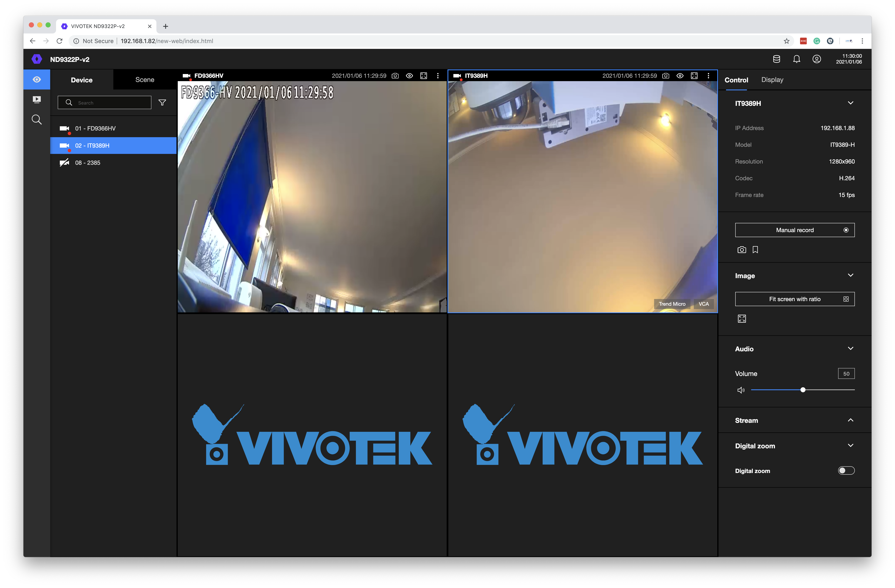Expand the Stream section
The height and width of the screenshot is (588, 895).
pyautogui.click(x=850, y=420)
